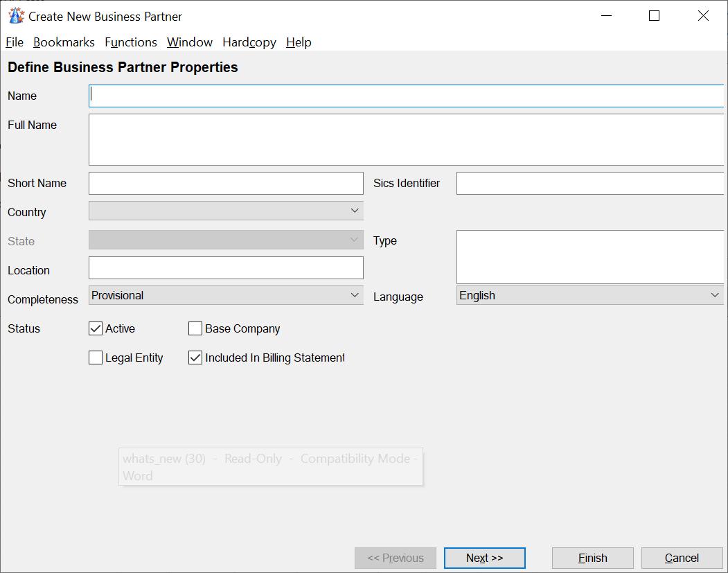Open the Hardcopy menu
The image size is (728, 573).
coord(249,42)
